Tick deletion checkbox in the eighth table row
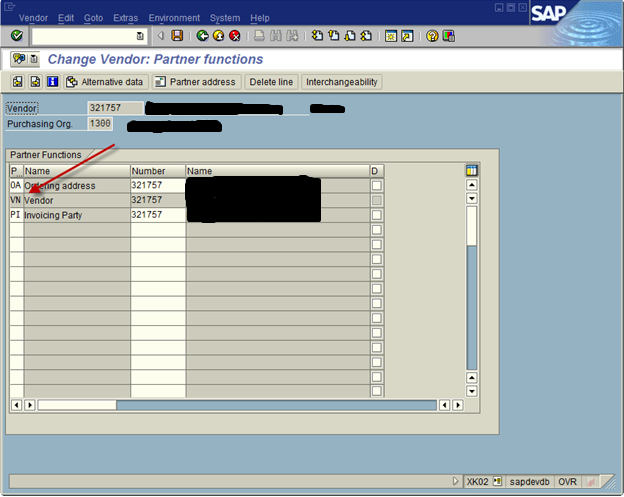 click(376, 288)
